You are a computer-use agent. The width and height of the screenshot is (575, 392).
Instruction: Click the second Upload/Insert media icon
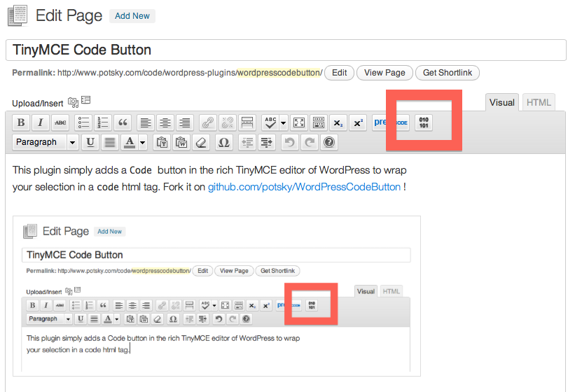click(86, 99)
